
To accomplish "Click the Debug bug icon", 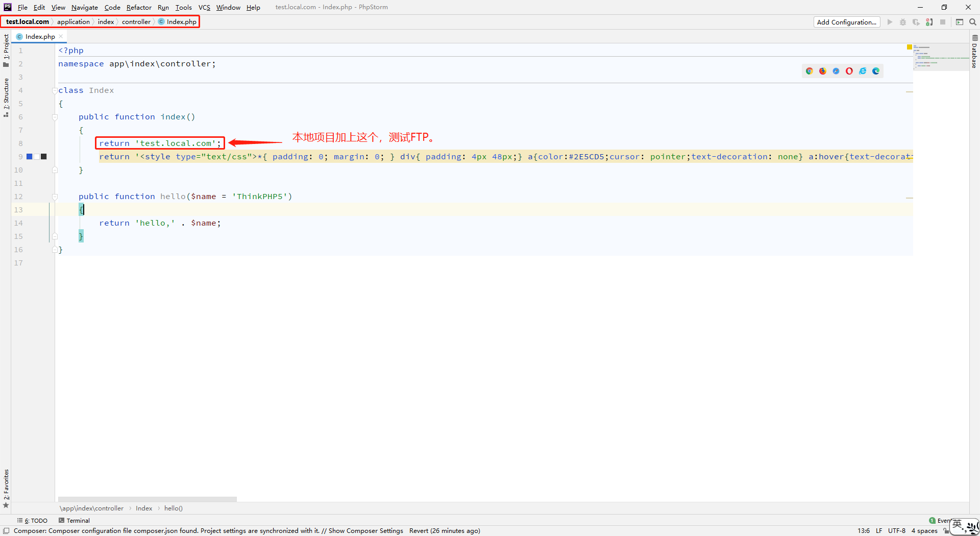I will point(903,22).
